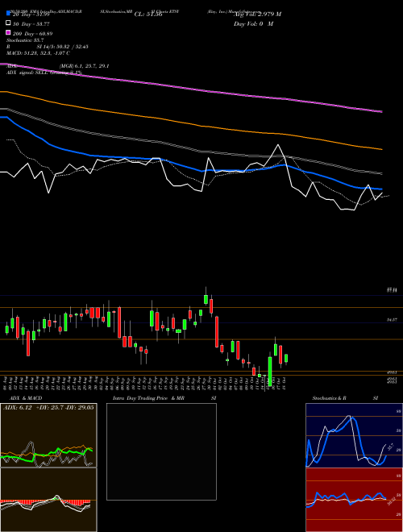403x532 pixels.
Task: Click the 'Intra Day Trading Price & MR' panel title
Action: coord(148,398)
